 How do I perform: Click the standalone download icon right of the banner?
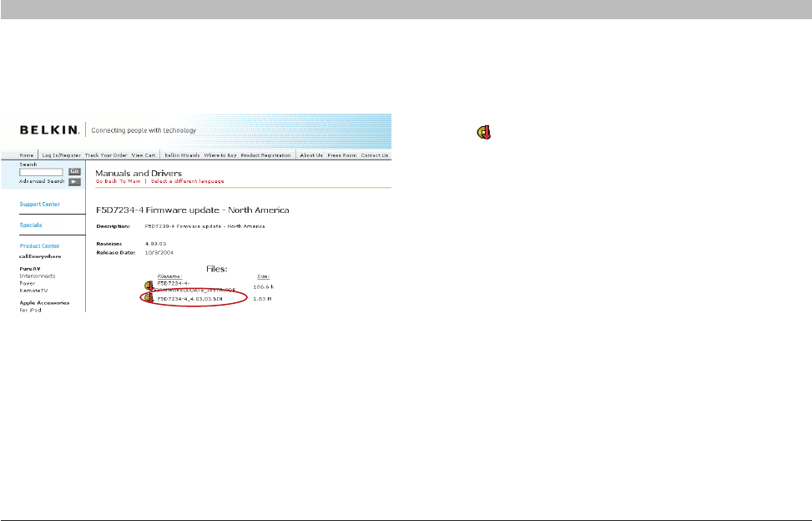click(x=484, y=133)
